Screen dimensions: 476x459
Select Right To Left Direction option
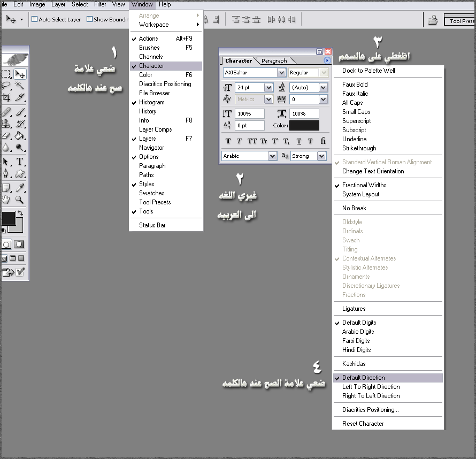click(371, 396)
